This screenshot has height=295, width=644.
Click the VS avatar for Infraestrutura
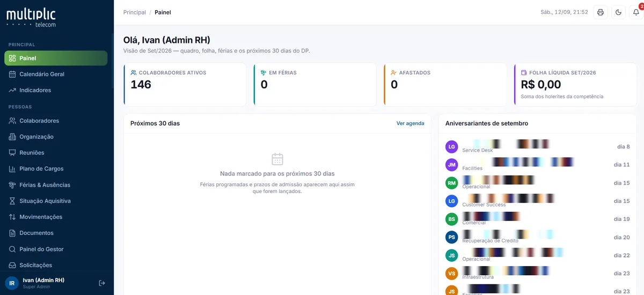[452, 274]
